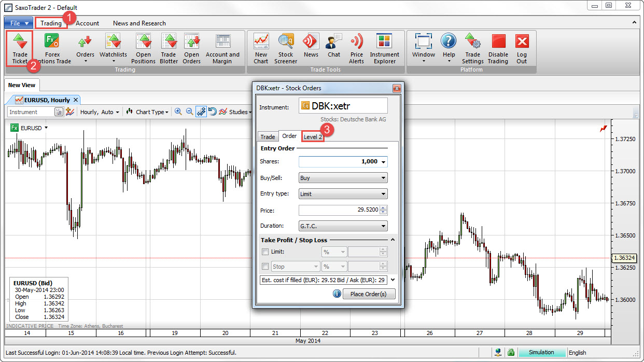Open Price Alerts
The width and height of the screenshot is (644, 362).
tap(357, 48)
